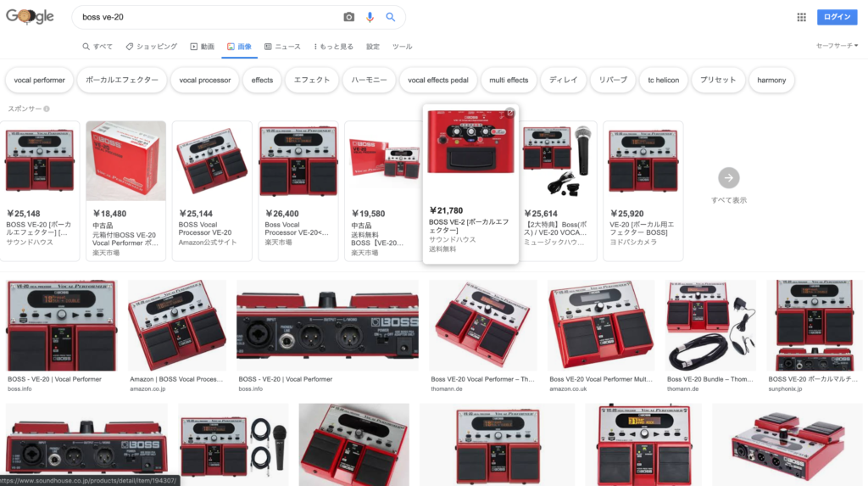868x486 pixels.
Task: Open the セーフサーチ dropdown
Action: 837,46
